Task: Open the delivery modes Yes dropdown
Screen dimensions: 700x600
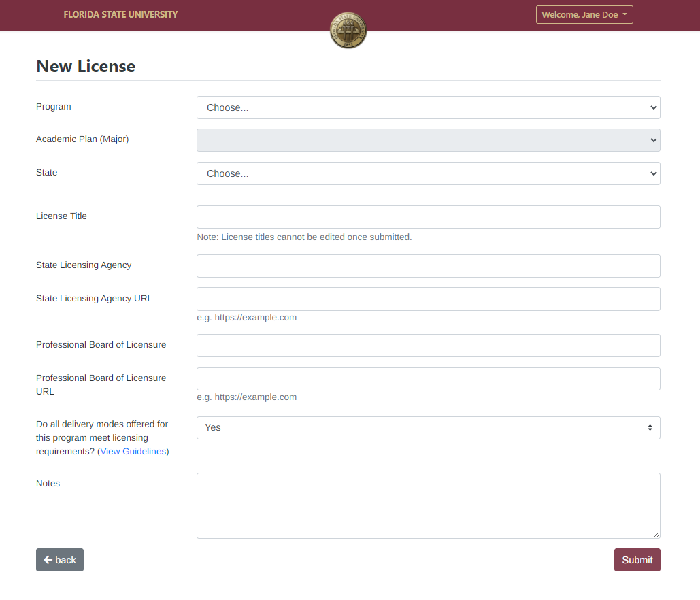Action: pos(428,427)
